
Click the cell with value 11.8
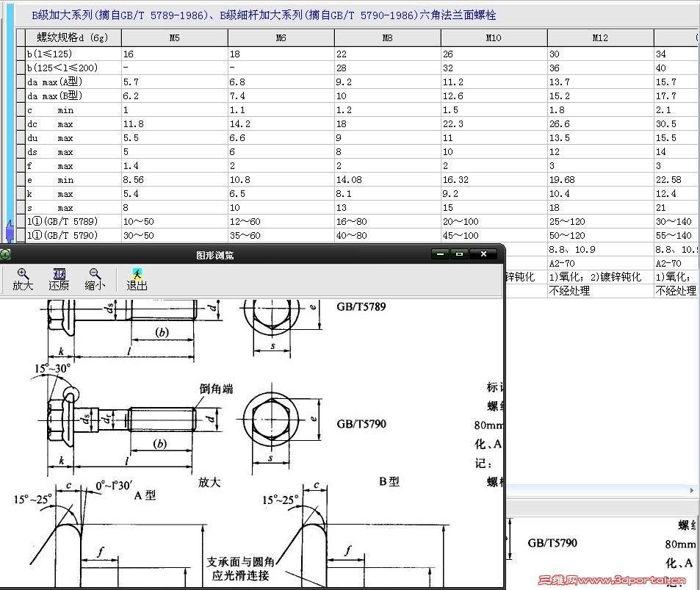click(x=175, y=123)
